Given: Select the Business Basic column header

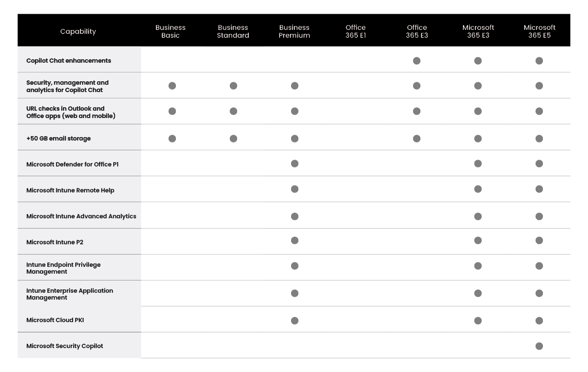Looking at the screenshot, I should coord(171,31).
